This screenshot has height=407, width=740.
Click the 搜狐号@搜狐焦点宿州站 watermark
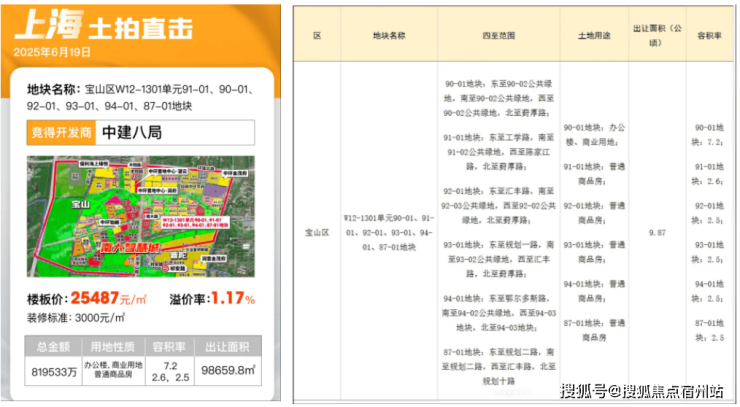pyautogui.click(x=645, y=389)
